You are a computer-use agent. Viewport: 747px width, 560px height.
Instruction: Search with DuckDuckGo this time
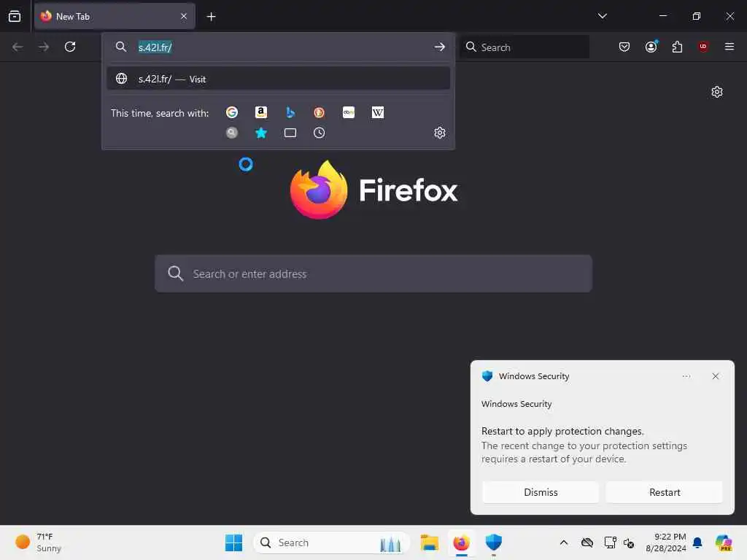320,112
